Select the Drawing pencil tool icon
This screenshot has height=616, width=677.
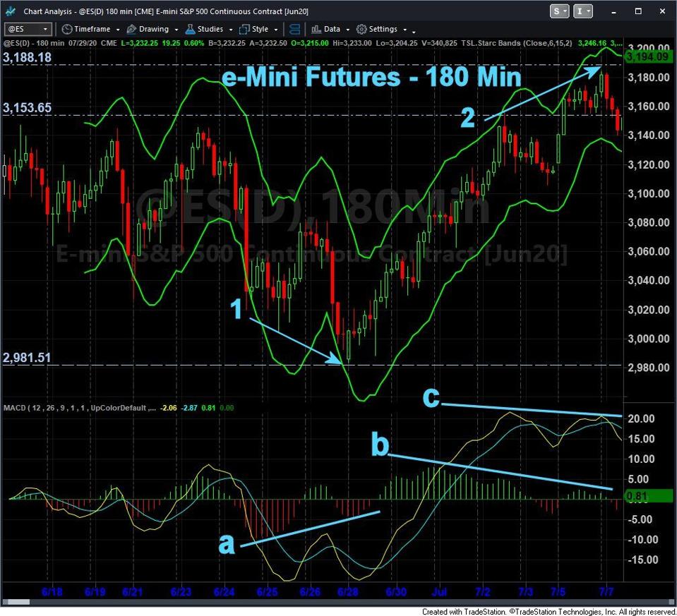[131, 29]
